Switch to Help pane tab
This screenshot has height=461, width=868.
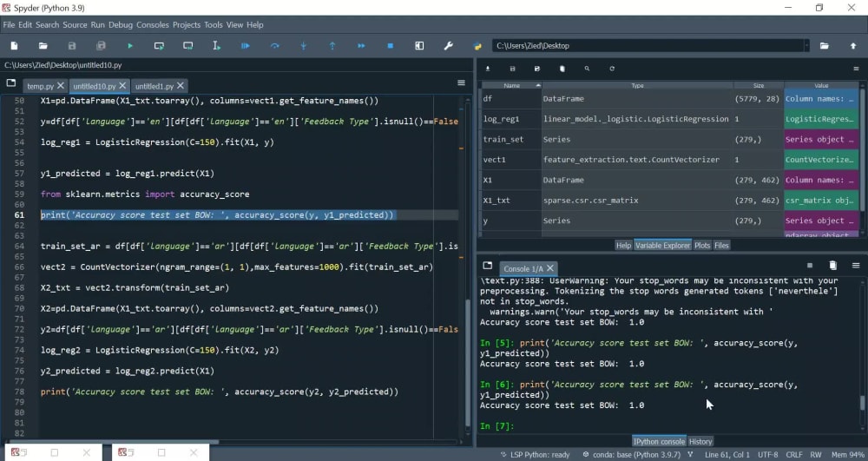[623, 245]
